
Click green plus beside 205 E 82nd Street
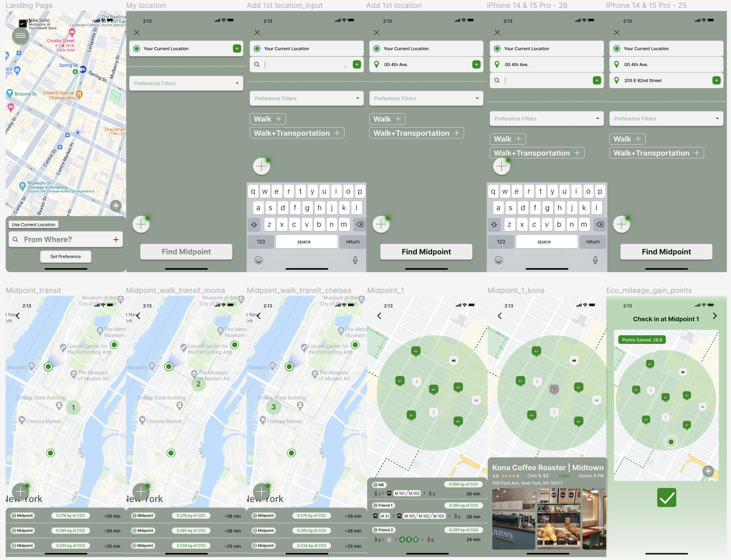(716, 80)
